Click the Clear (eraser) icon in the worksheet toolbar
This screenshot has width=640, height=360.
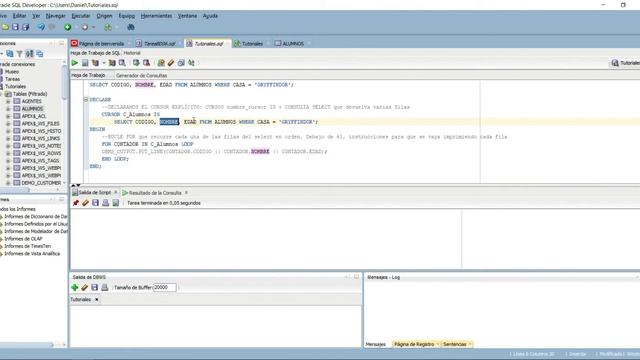pos(171,63)
